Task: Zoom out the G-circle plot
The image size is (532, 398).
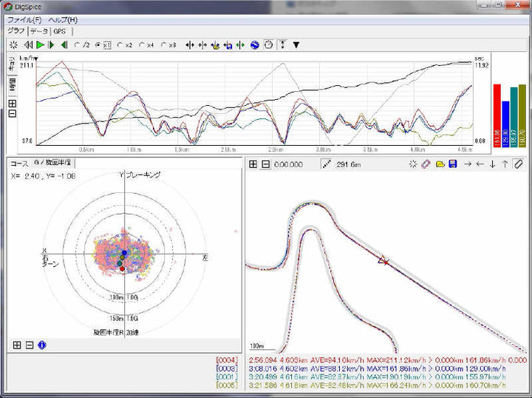Action: [30, 345]
